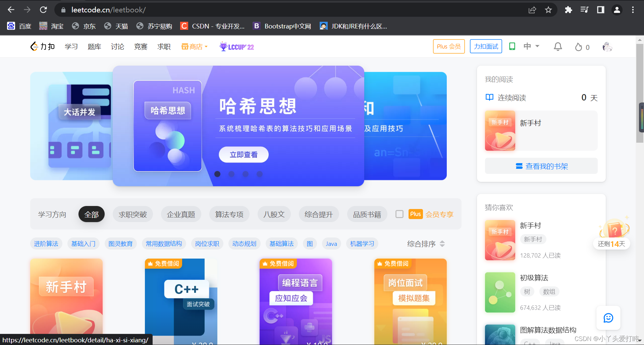The image size is (644, 345).
Task: Select the 综合提升 filter
Action: 319,214
